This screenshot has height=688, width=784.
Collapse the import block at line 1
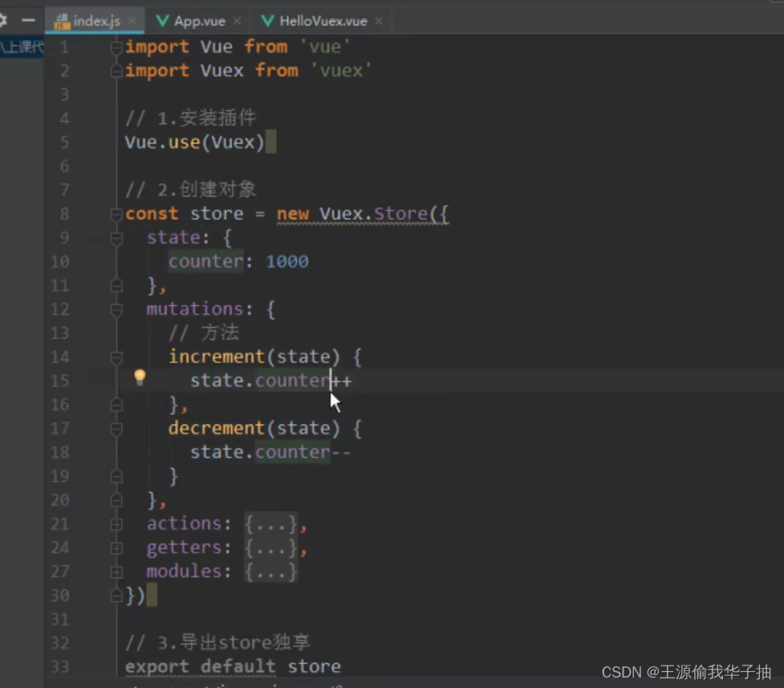click(116, 48)
